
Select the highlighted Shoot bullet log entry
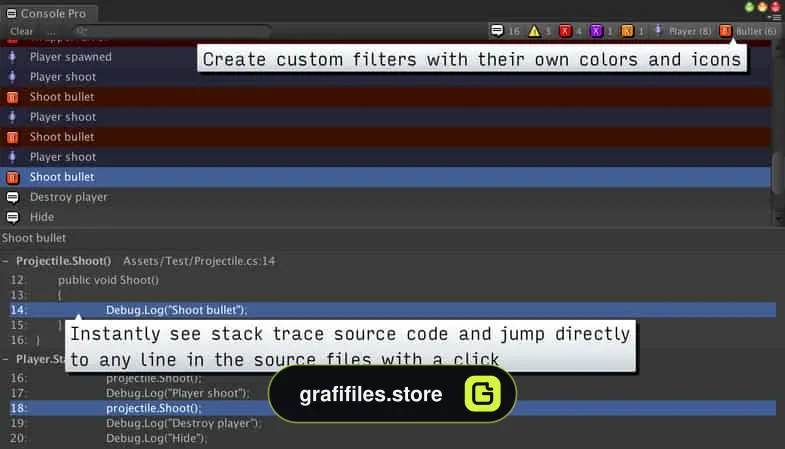point(385,177)
